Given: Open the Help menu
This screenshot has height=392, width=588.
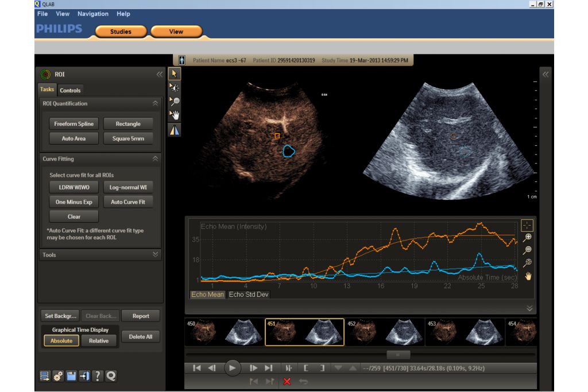Looking at the screenshot, I should coord(123,14).
